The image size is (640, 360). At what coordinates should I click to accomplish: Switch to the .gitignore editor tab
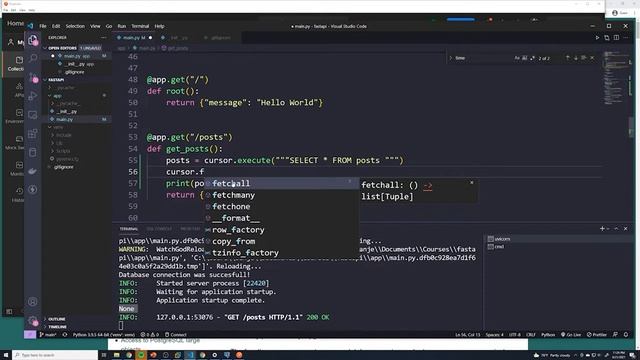coord(220,38)
